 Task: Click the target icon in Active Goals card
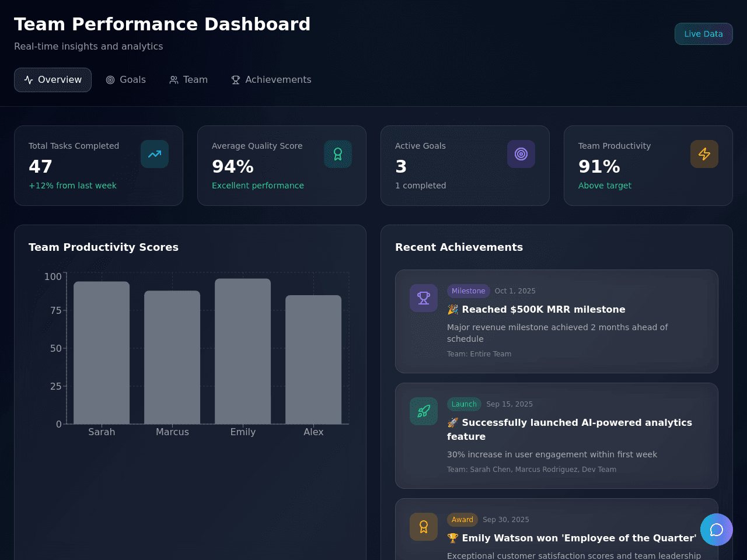(521, 154)
